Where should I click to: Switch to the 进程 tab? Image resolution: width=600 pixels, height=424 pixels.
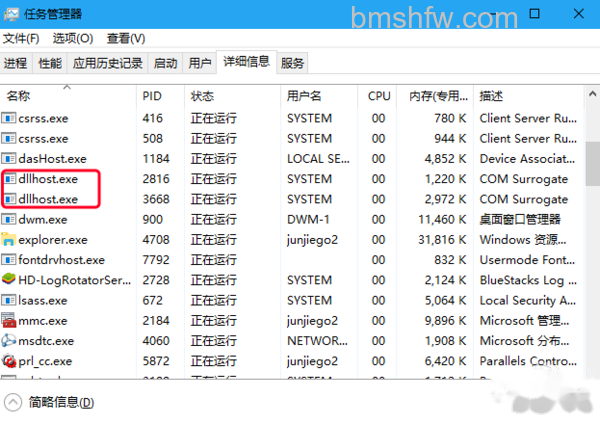click(16, 63)
